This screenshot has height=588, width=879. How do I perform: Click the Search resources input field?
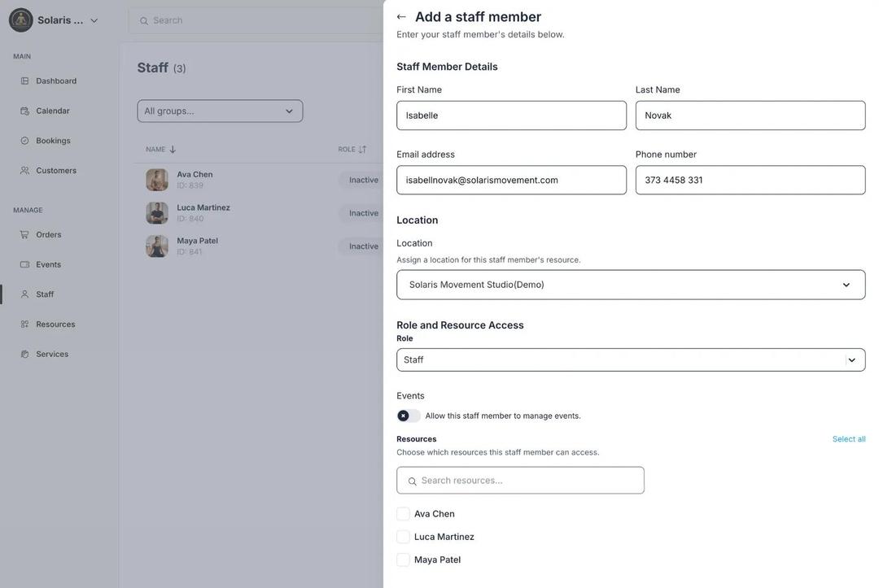(529, 481)
